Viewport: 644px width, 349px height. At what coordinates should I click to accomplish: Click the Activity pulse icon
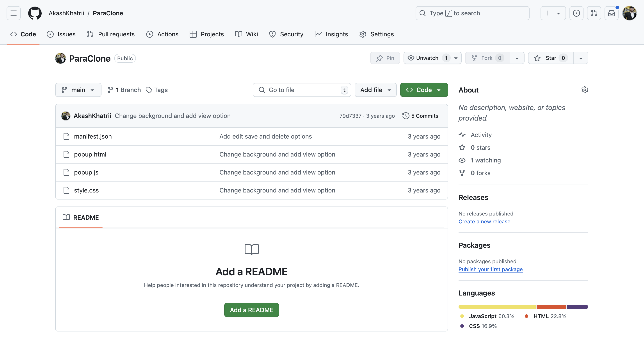(462, 135)
